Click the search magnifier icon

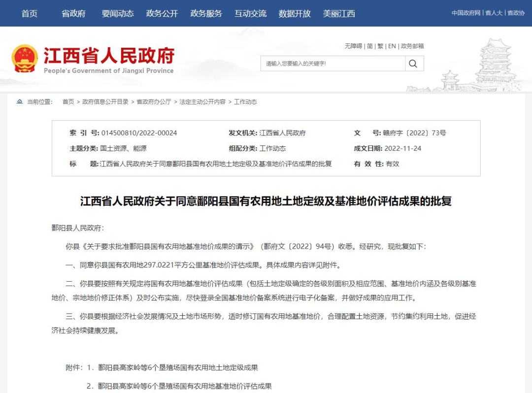(x=412, y=63)
